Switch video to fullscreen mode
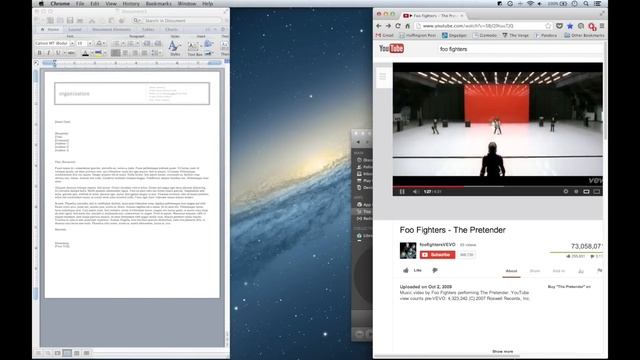 (x=597, y=191)
